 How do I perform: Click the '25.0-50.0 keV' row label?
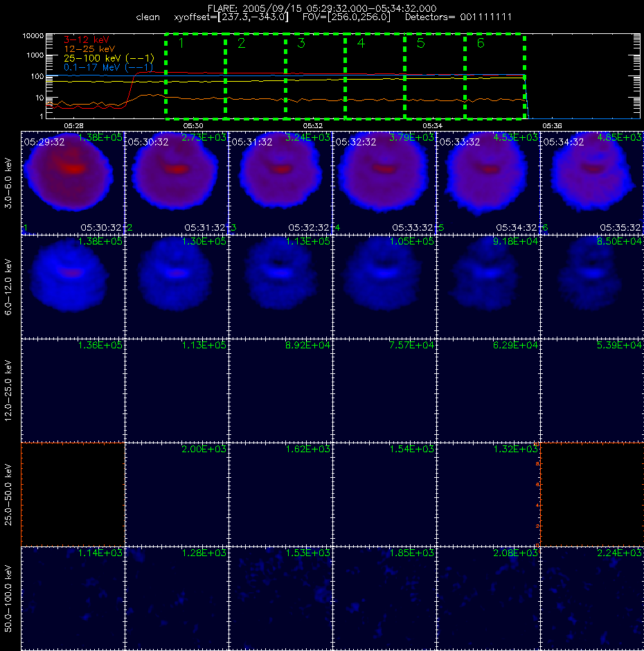8,494
